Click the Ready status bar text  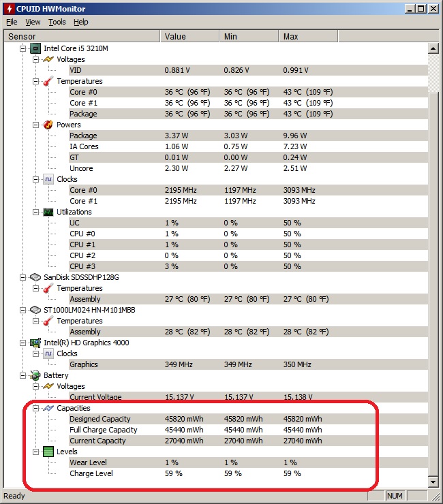click(14, 496)
